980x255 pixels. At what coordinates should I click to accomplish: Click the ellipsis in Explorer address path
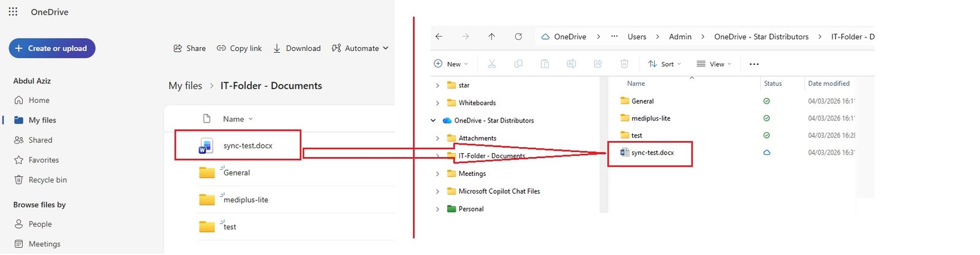(x=614, y=37)
